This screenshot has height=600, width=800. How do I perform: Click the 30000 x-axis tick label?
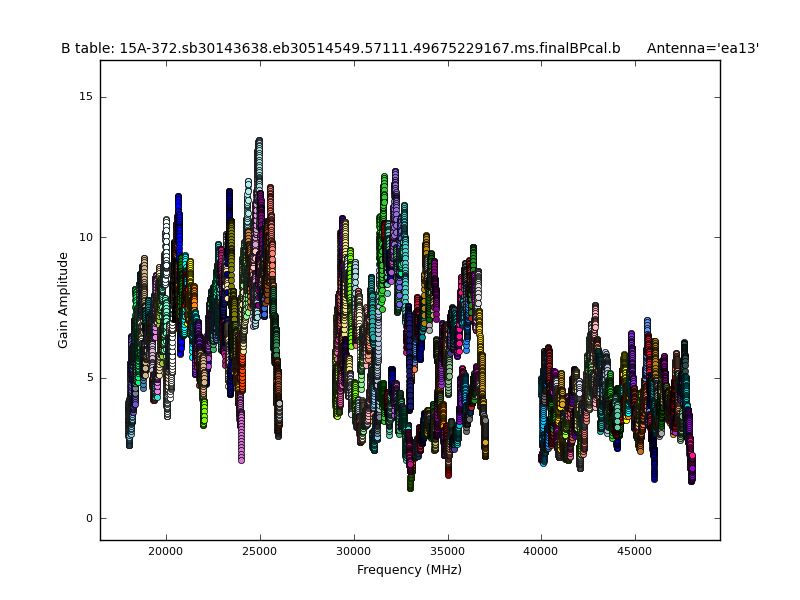(x=354, y=551)
